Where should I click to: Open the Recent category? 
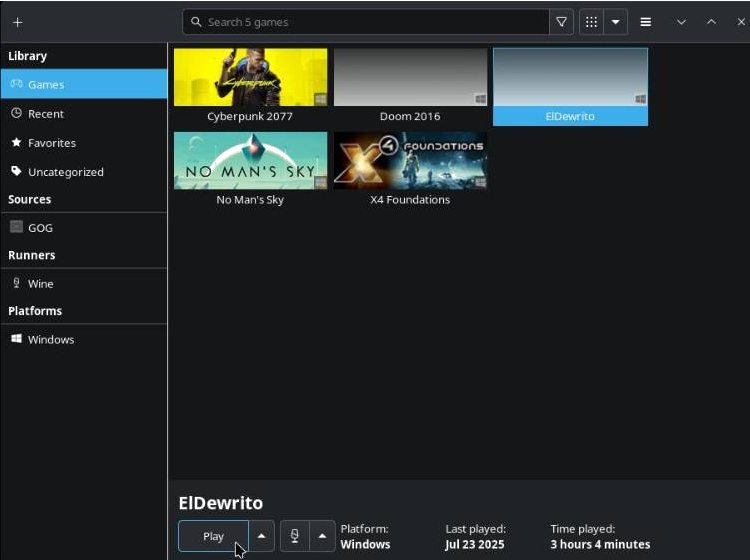pos(84,114)
